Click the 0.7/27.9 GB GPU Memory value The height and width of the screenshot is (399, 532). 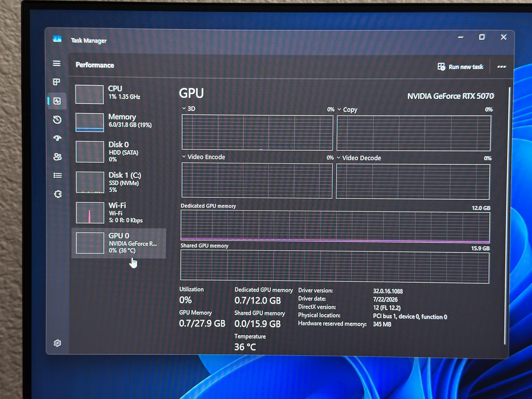click(202, 323)
